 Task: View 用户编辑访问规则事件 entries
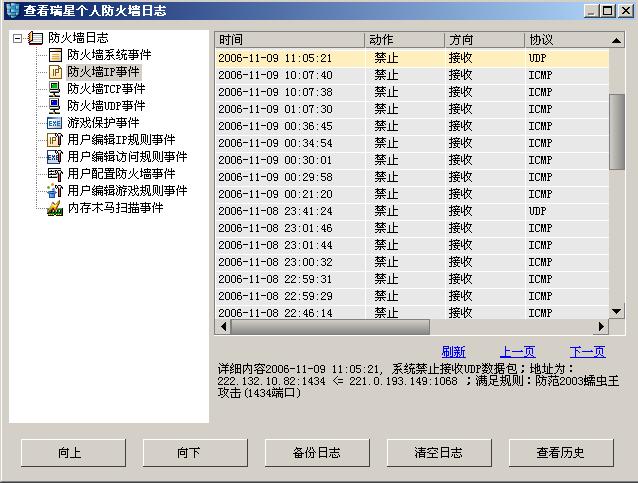(x=127, y=157)
